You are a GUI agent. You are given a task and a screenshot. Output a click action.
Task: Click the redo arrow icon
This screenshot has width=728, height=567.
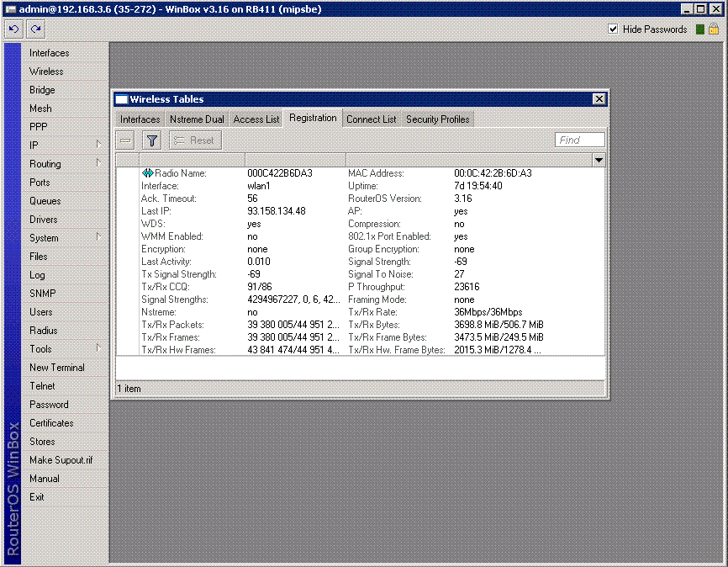[x=35, y=29]
